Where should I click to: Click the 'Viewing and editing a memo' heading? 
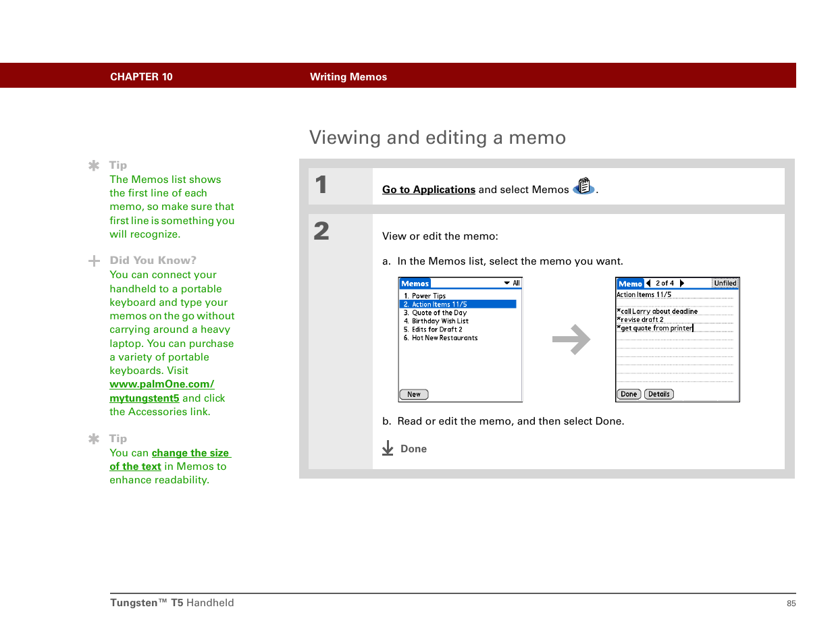438,138
